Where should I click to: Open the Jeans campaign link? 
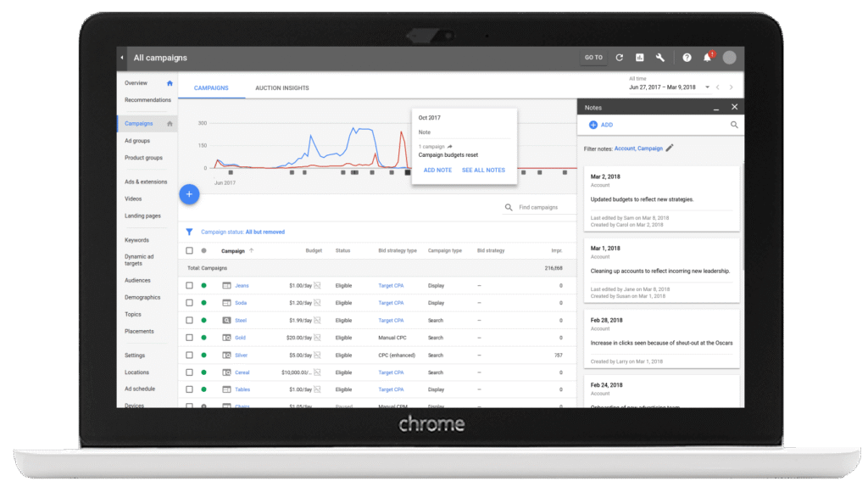[x=242, y=286]
